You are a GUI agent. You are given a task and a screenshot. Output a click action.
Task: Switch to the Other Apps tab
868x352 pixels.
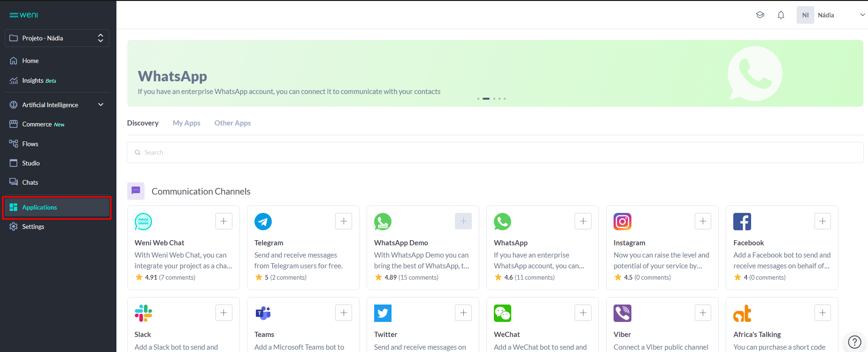coord(232,123)
